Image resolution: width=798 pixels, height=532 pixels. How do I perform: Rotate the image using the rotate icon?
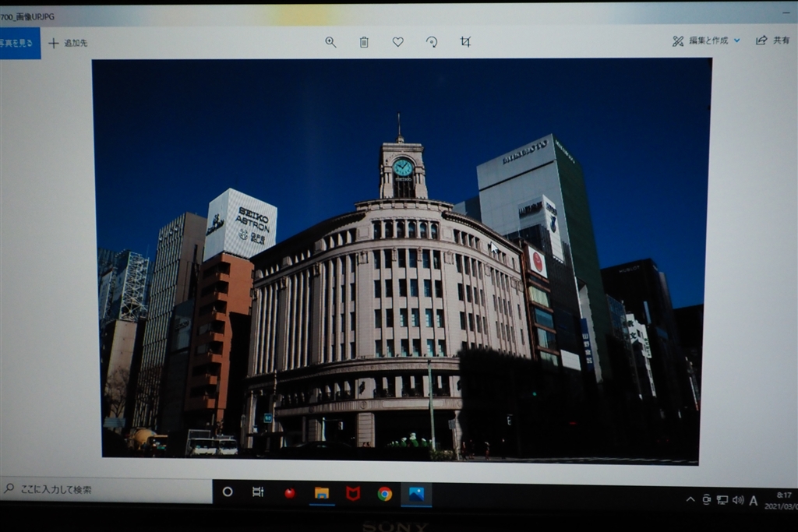tap(432, 42)
